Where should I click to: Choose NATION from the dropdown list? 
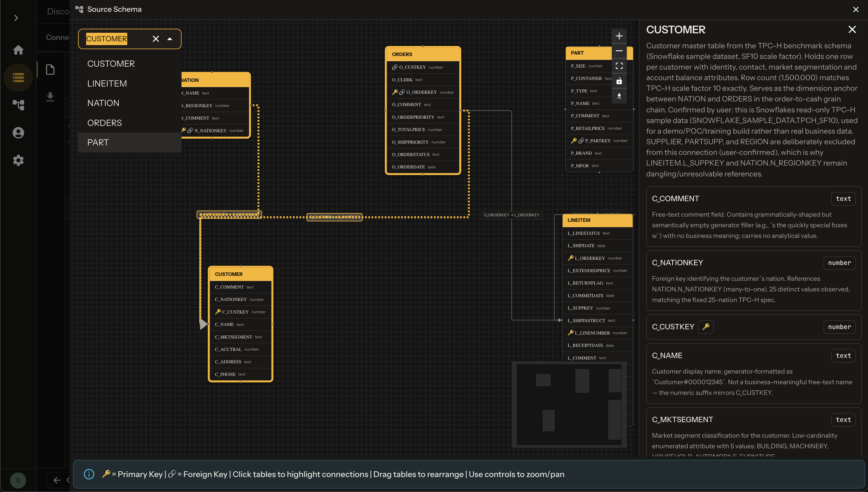point(130,103)
